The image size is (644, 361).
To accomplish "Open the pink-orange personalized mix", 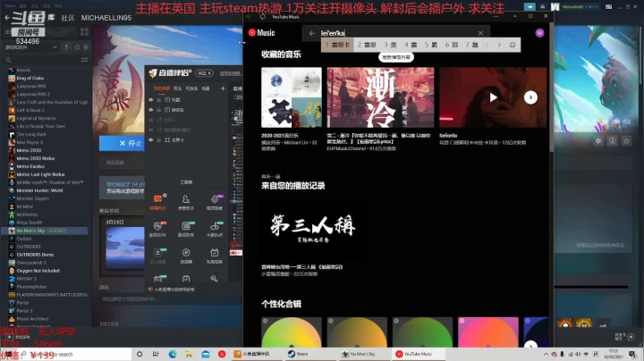I will [488, 332].
